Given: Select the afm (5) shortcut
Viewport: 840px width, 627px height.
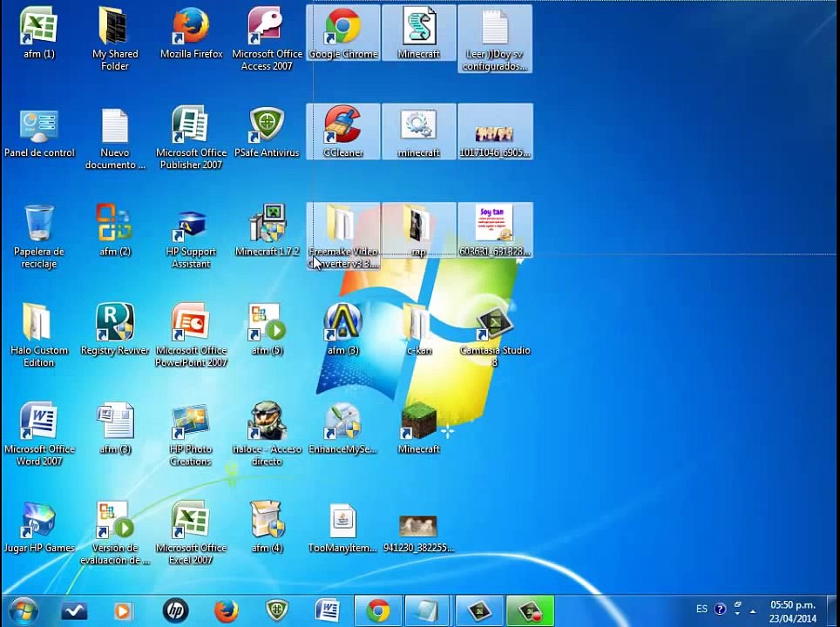Looking at the screenshot, I should tap(267, 329).
